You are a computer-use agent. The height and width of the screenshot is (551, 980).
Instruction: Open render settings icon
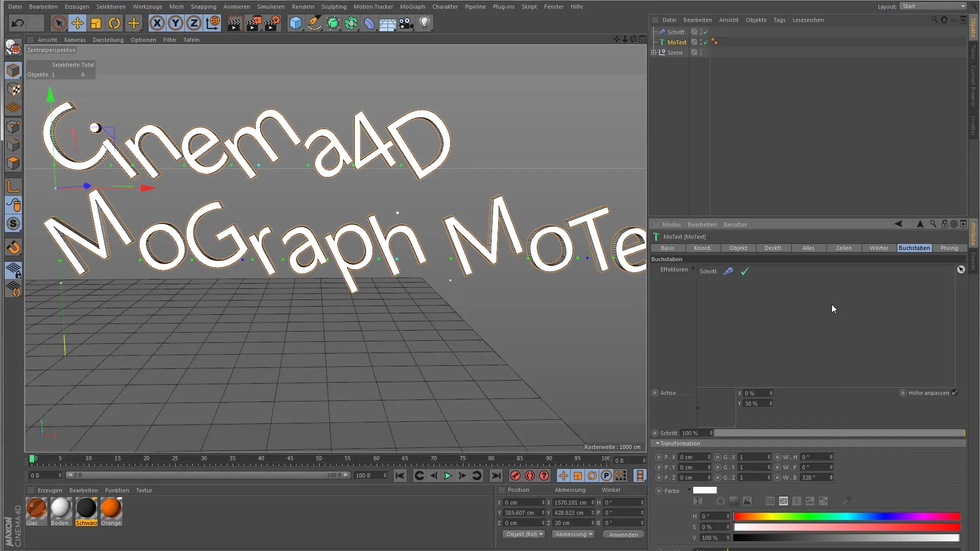[x=273, y=23]
